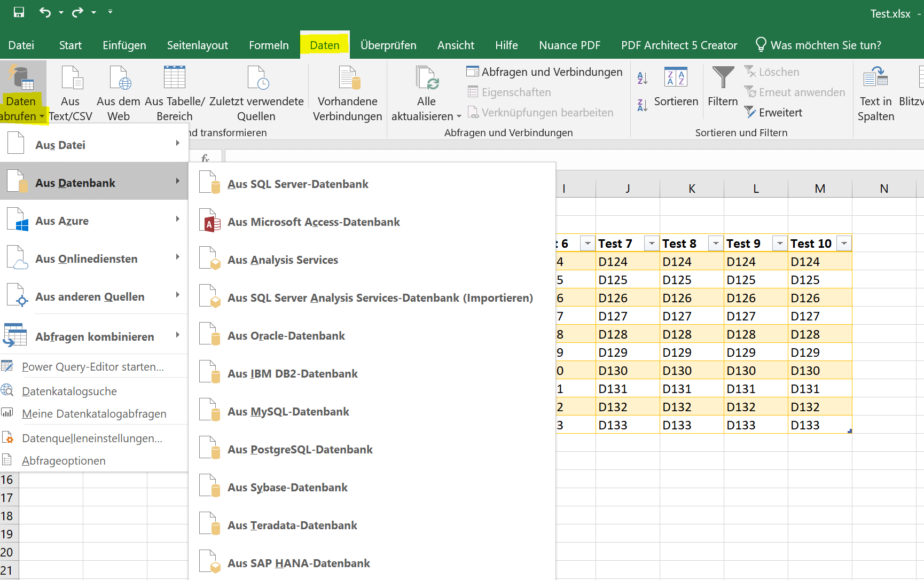Sort descending Z to A
The width and height of the screenshot is (924, 580).
(643, 105)
